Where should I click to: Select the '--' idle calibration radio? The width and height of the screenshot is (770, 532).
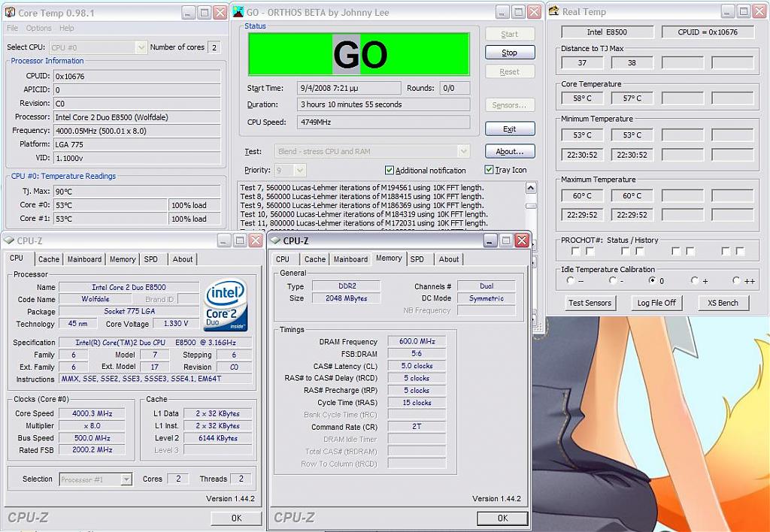pos(570,281)
